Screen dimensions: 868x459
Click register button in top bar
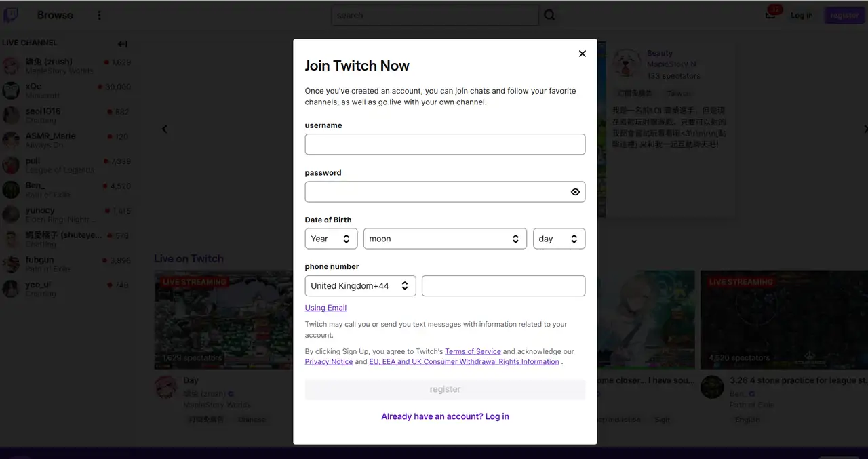(x=844, y=15)
